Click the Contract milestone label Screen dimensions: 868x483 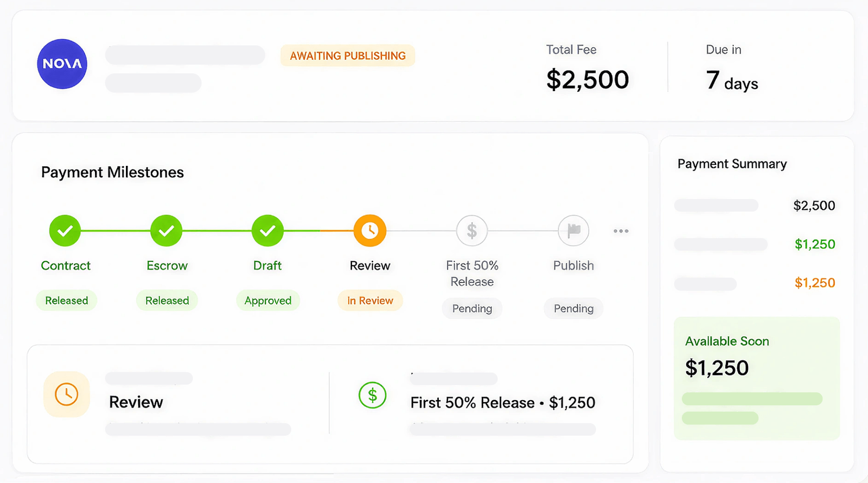(66, 266)
